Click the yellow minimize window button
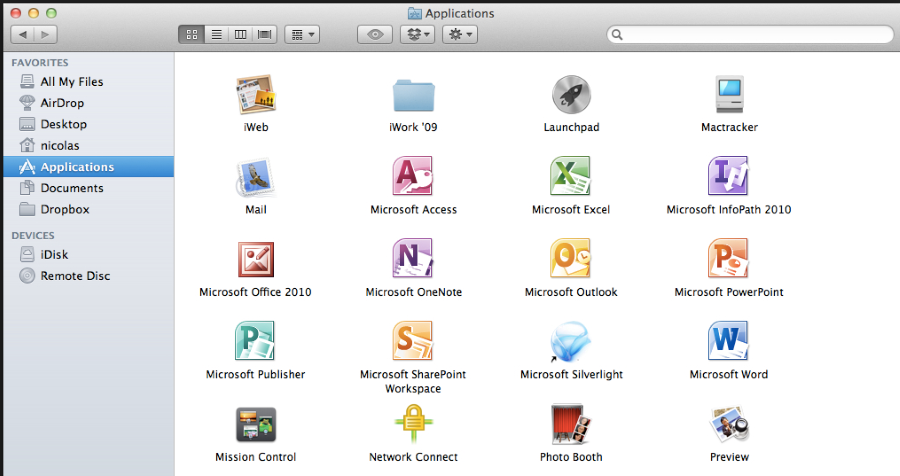900x476 pixels. (x=33, y=13)
